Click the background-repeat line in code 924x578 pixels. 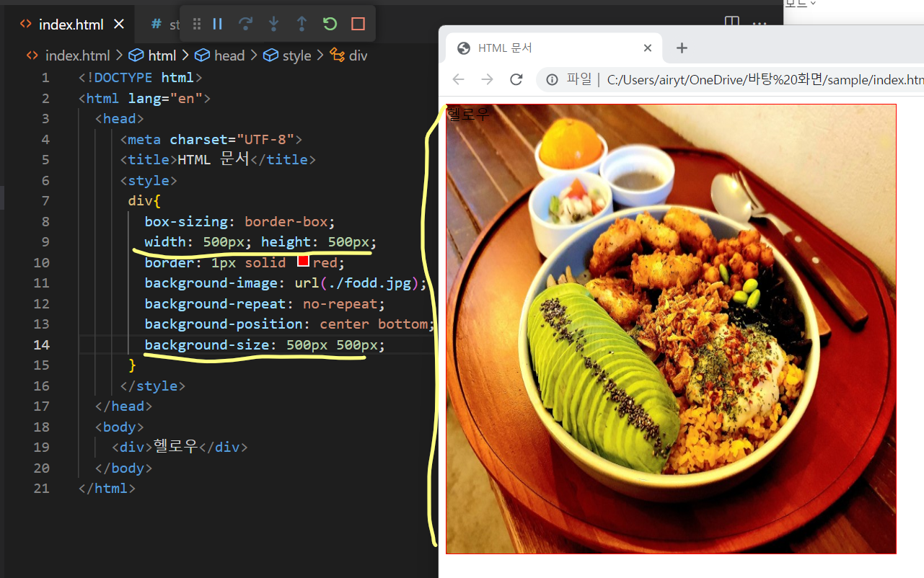pos(265,303)
